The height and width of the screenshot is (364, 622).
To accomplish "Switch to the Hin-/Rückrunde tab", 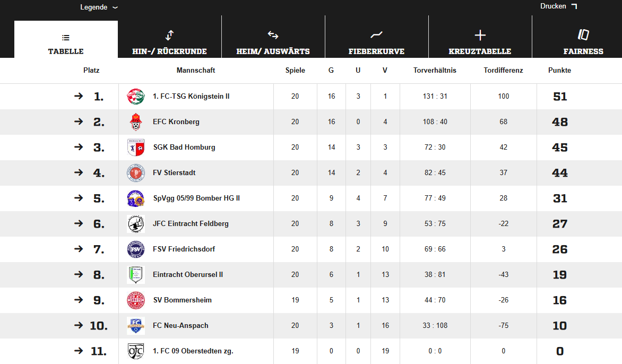I will (x=169, y=42).
